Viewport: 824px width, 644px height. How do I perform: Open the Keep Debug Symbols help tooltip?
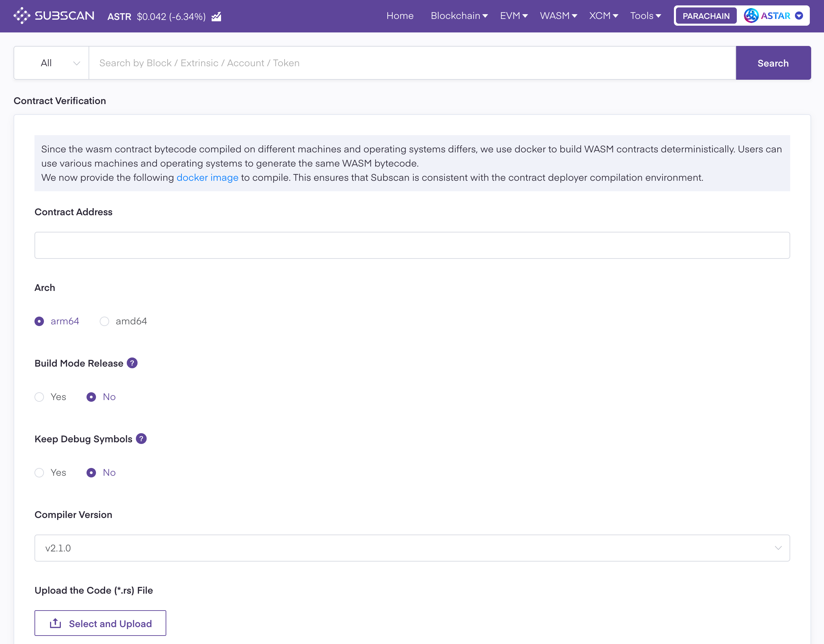click(x=141, y=439)
